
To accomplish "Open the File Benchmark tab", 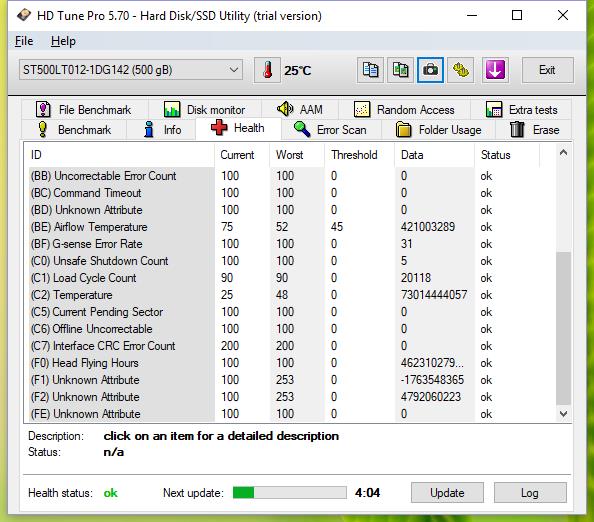I will pyautogui.click(x=84, y=109).
